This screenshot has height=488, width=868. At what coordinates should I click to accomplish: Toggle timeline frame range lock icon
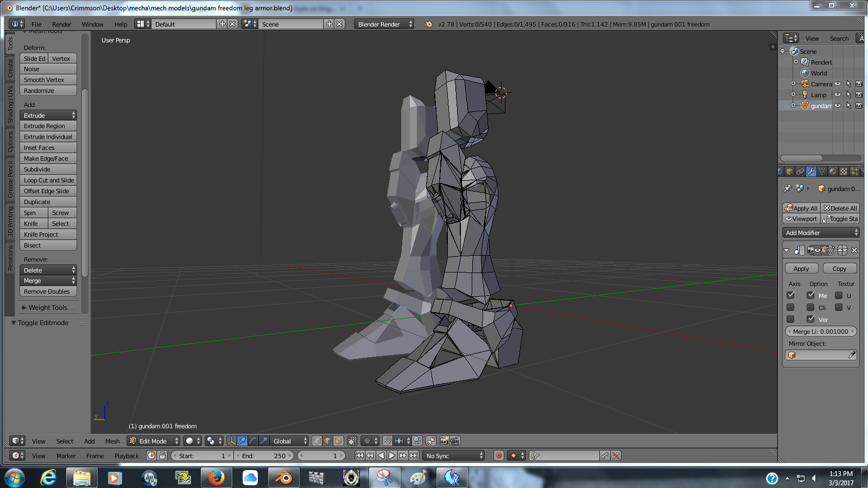click(162, 455)
